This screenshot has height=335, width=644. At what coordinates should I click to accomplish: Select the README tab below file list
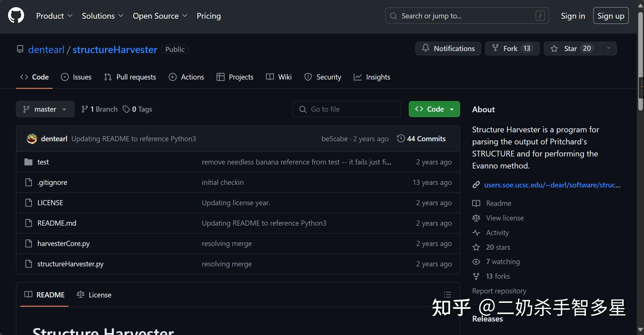pyautogui.click(x=44, y=295)
